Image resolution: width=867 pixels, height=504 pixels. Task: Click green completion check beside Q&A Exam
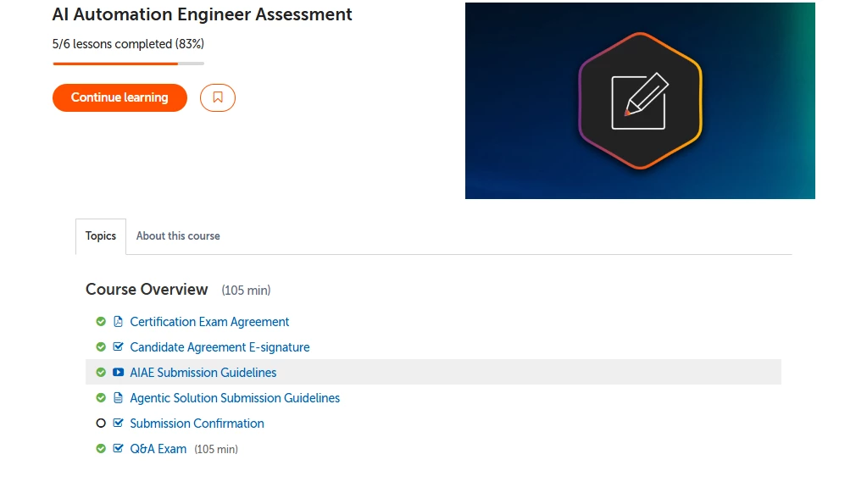[101, 449]
